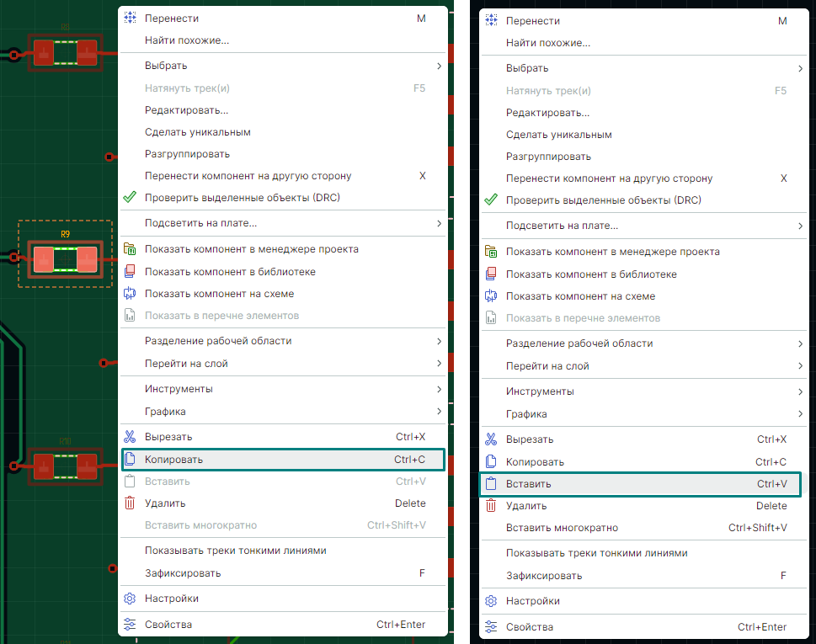This screenshot has width=816, height=644.
Task: Choose Вставить многократно in right menu
Action: pos(644,528)
